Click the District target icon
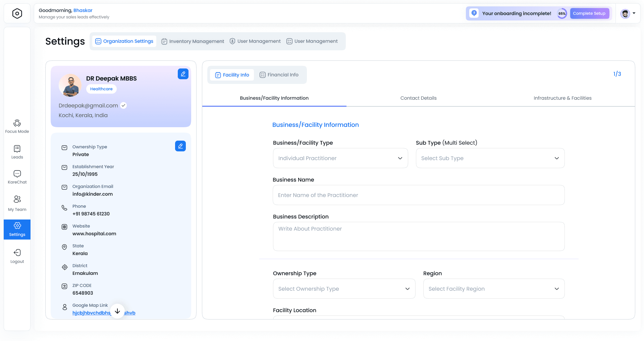The width and height of the screenshot is (644, 341). 65,267
